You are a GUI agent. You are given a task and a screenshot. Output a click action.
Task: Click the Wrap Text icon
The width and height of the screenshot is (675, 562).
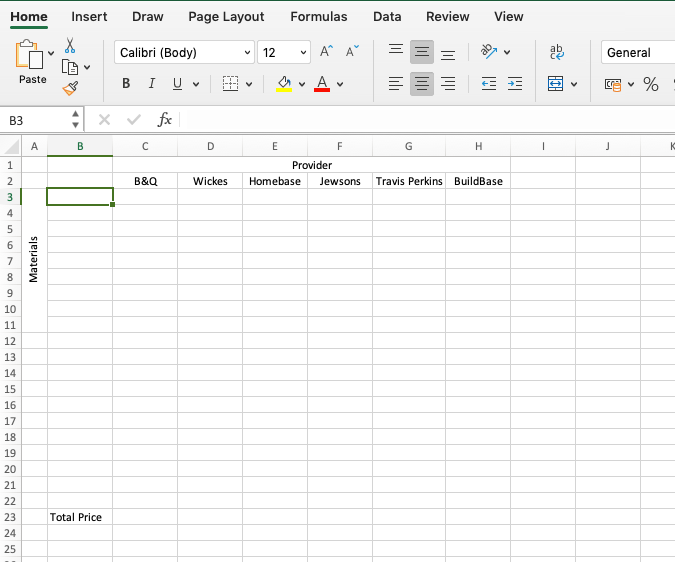pyautogui.click(x=557, y=52)
